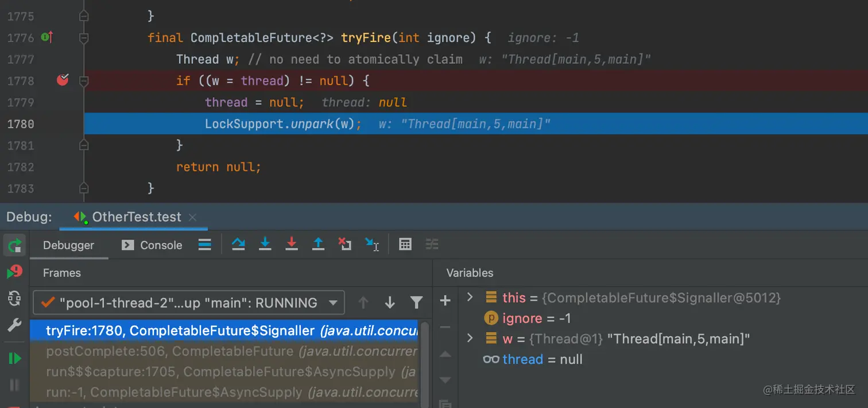The image size is (868, 408).
Task: Click the Frames panel header
Action: [x=62, y=273]
